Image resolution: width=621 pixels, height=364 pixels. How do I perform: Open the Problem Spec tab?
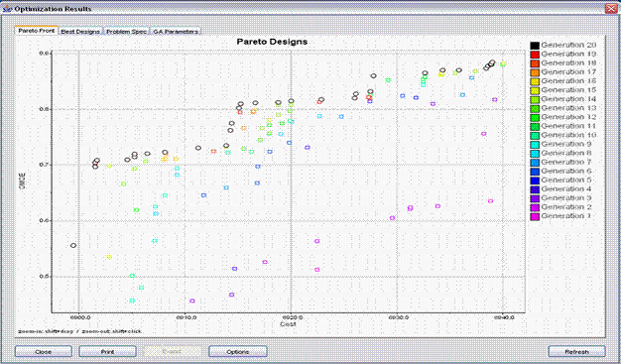point(126,32)
